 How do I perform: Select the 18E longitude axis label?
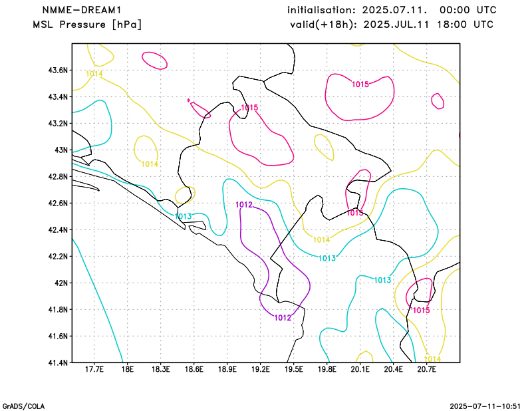[128, 369]
